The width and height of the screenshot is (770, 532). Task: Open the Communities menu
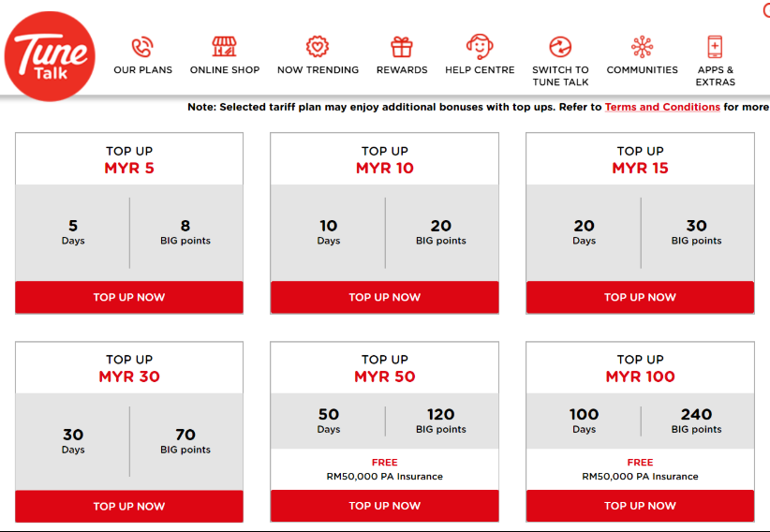point(643,69)
